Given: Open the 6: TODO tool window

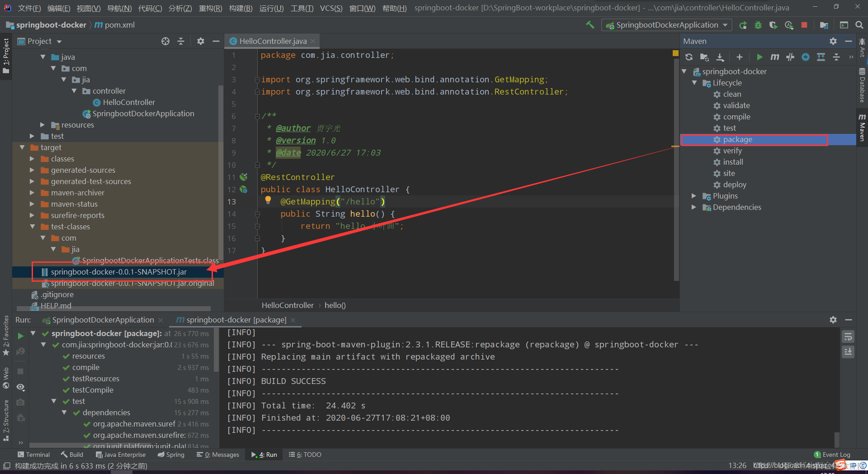Looking at the screenshot, I should [x=305, y=455].
